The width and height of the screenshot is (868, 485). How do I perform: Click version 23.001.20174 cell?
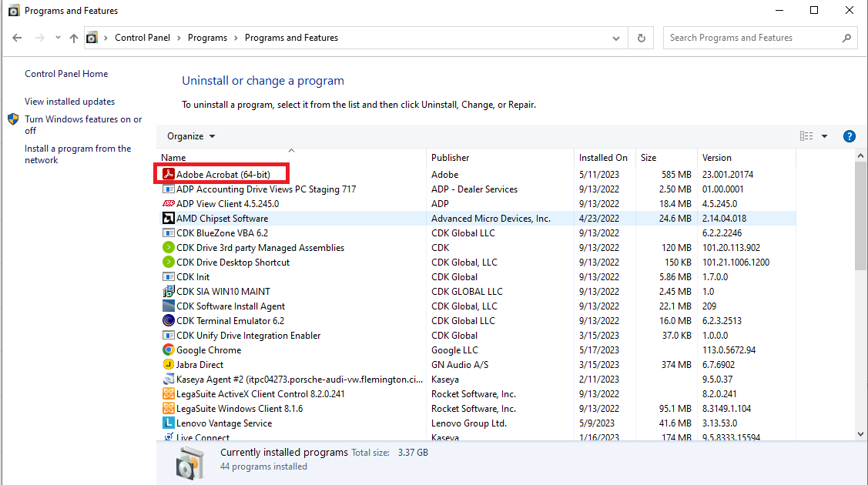pos(728,174)
